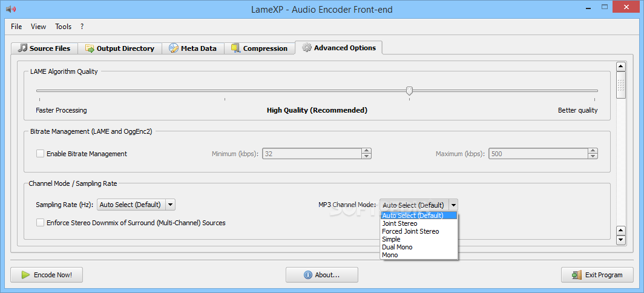Click the door icon on Exit Program

pos(577,275)
